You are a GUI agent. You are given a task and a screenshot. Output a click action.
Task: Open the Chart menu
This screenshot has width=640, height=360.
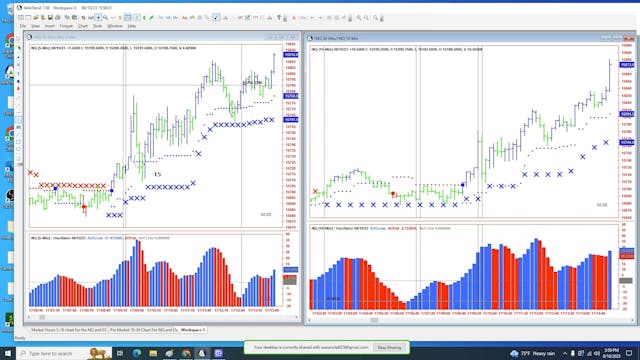(x=82, y=26)
